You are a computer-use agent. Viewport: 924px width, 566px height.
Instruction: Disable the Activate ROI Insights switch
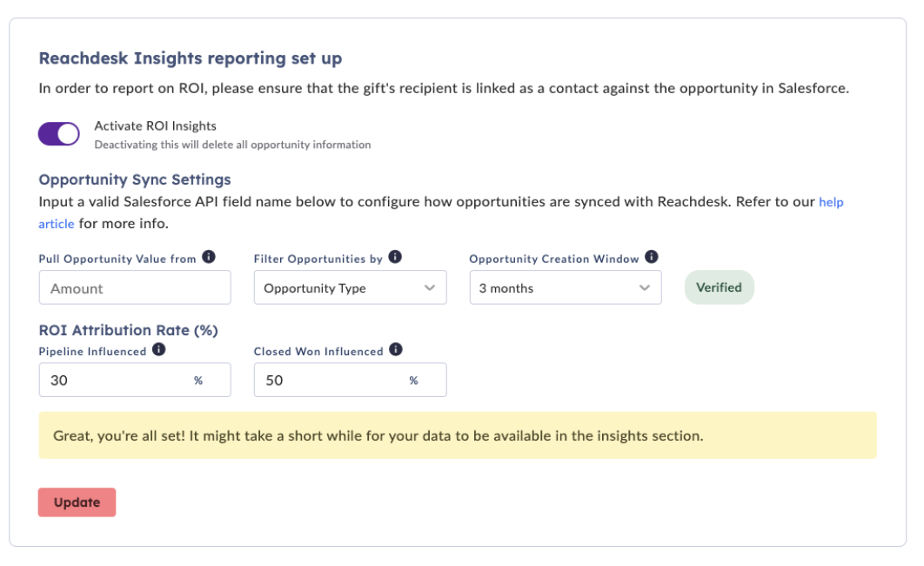point(58,134)
